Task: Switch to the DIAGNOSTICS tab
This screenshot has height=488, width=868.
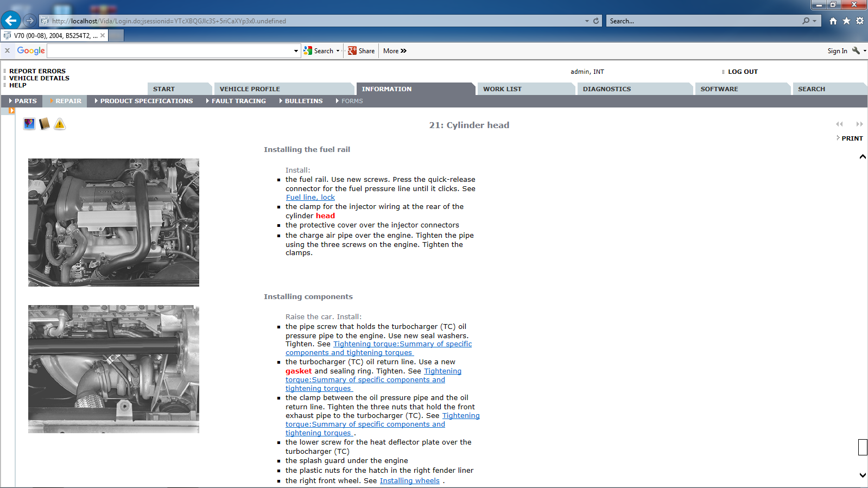Action: click(x=606, y=89)
